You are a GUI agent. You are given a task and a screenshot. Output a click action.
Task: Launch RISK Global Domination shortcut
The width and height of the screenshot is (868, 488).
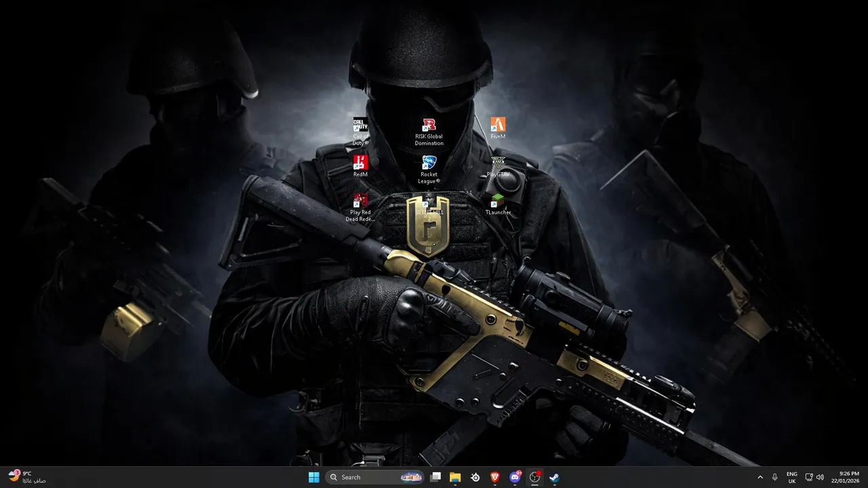click(429, 131)
